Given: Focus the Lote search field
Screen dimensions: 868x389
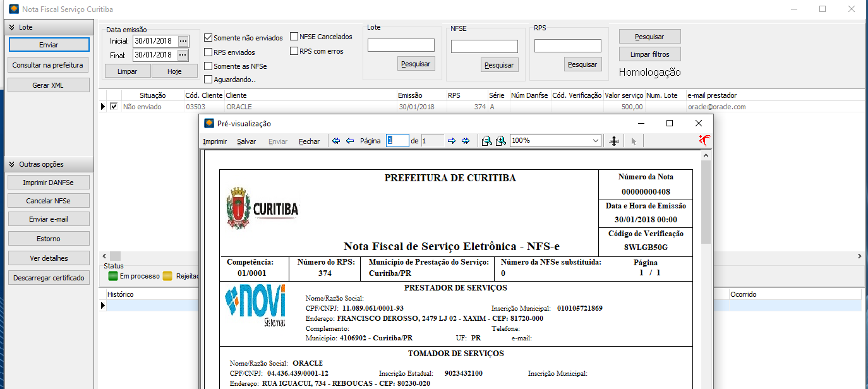Looking at the screenshot, I should click(401, 45).
